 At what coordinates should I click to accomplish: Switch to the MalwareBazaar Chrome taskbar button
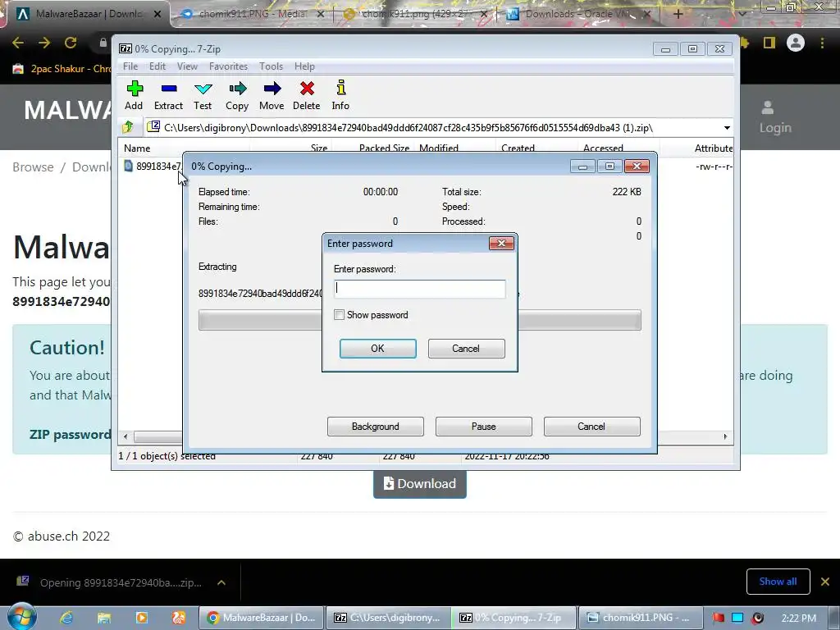(262, 618)
